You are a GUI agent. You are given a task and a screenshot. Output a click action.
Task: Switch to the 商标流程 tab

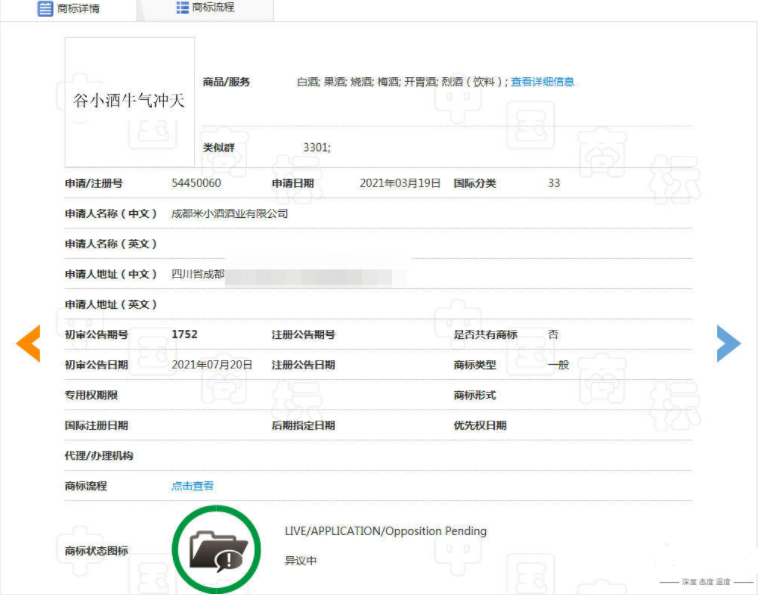coord(212,8)
